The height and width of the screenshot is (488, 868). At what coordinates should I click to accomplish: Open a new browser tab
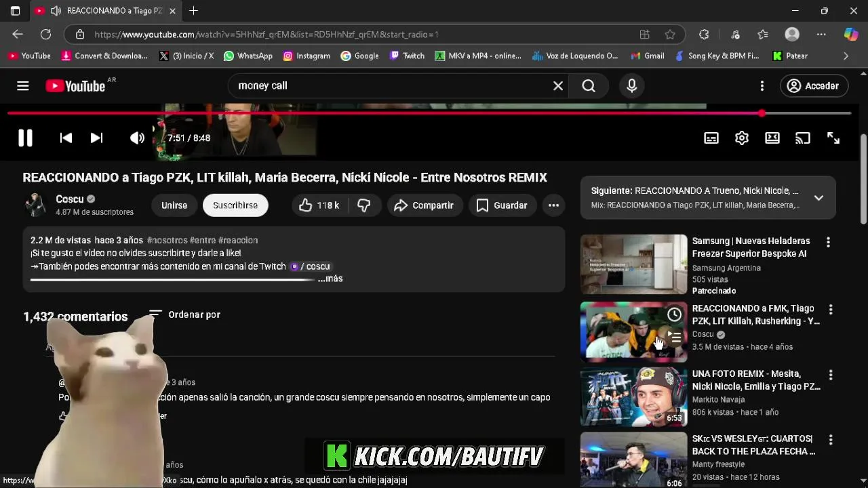click(193, 11)
